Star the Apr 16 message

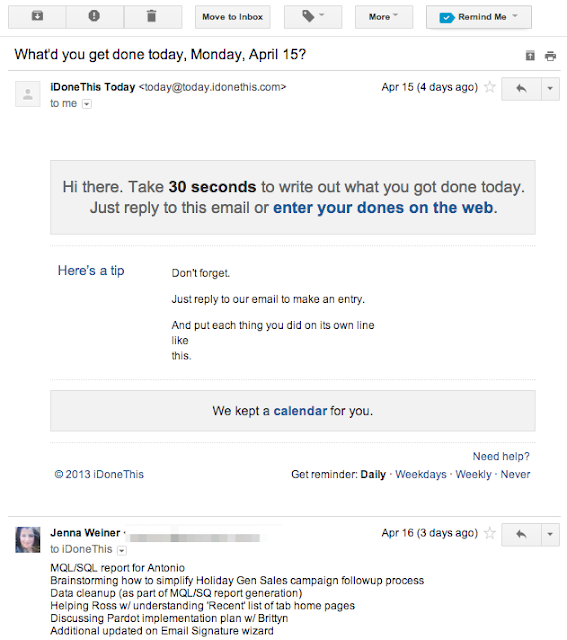click(x=489, y=533)
